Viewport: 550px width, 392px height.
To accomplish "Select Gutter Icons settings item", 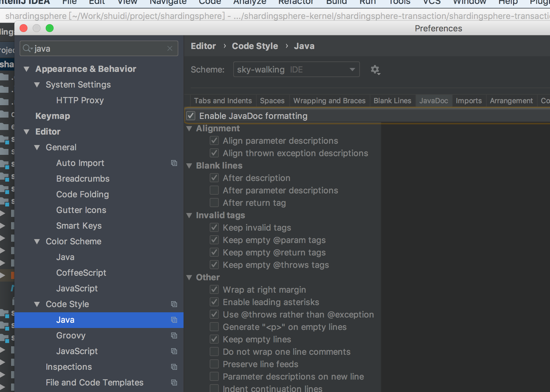I will click(x=81, y=210).
